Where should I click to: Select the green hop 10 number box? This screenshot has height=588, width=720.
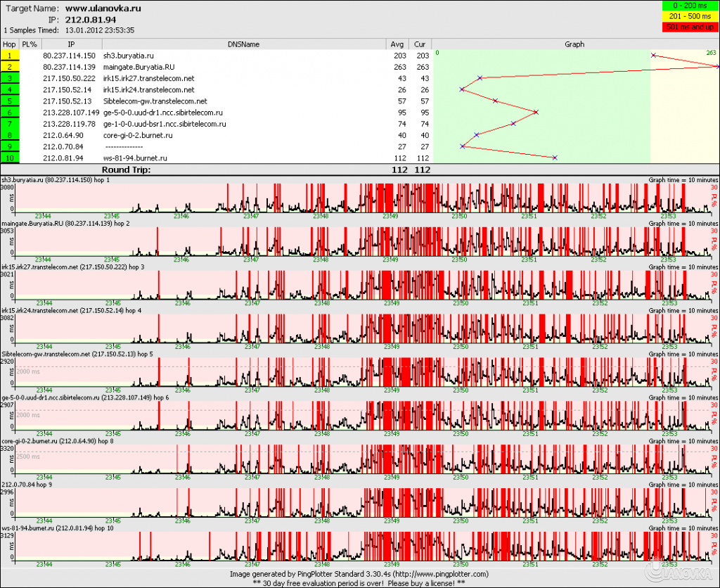click(10, 158)
